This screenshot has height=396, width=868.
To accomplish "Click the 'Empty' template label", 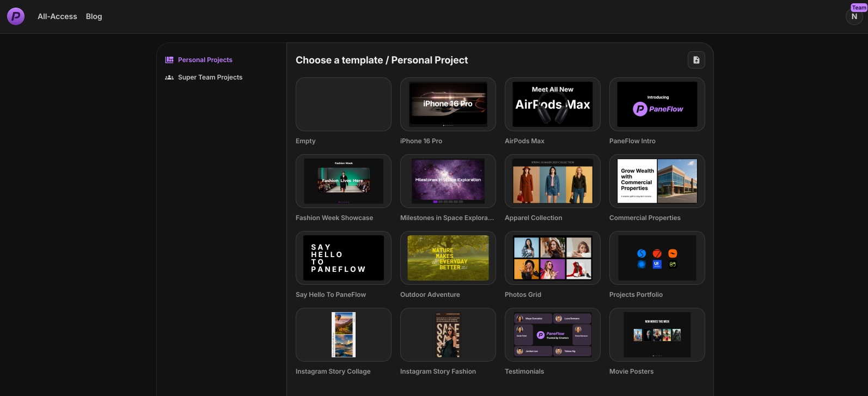I will click(305, 141).
